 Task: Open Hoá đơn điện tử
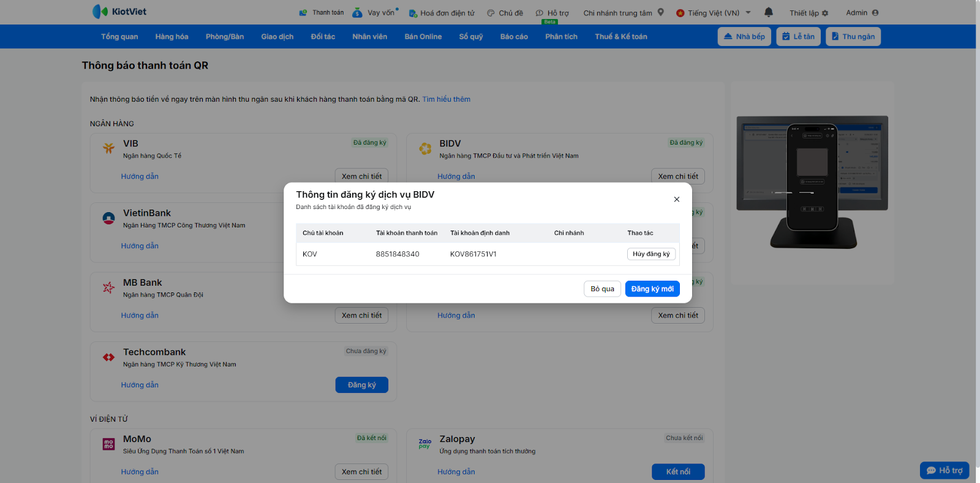pos(442,13)
